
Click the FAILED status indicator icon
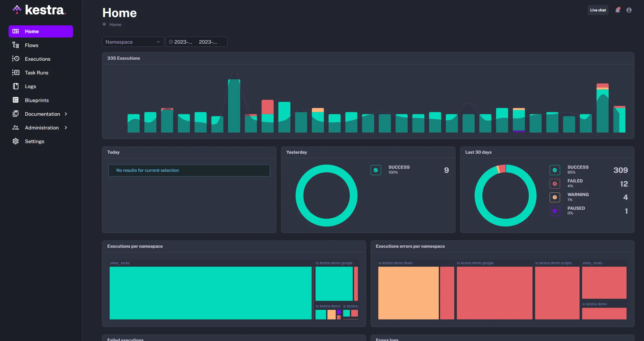(x=555, y=184)
